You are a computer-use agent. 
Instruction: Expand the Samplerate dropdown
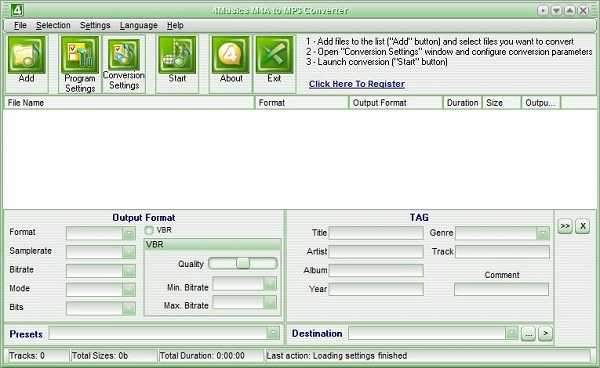click(x=129, y=252)
